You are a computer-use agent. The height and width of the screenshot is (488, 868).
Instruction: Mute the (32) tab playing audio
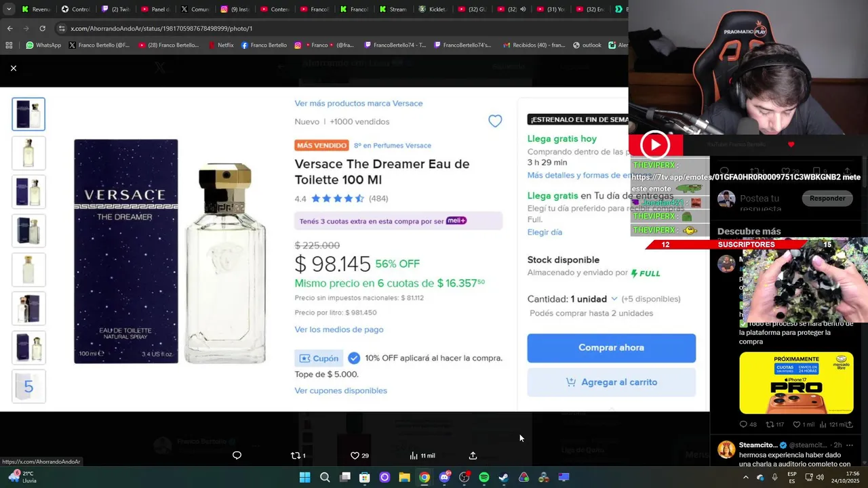(523, 9)
